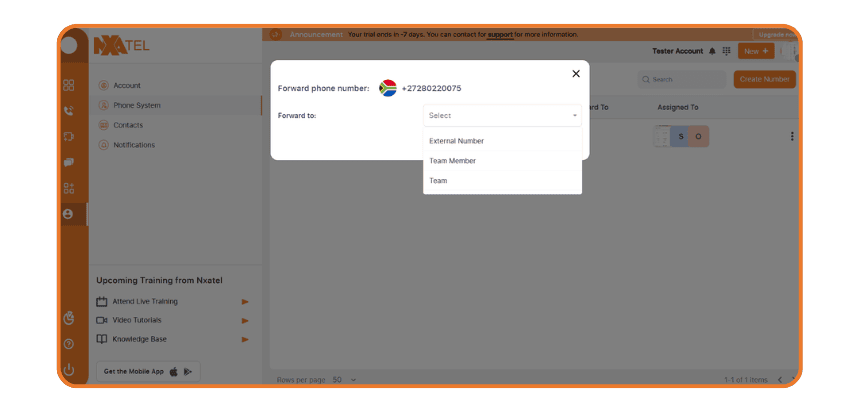
Task: Click the power logout icon
Action: (x=68, y=370)
